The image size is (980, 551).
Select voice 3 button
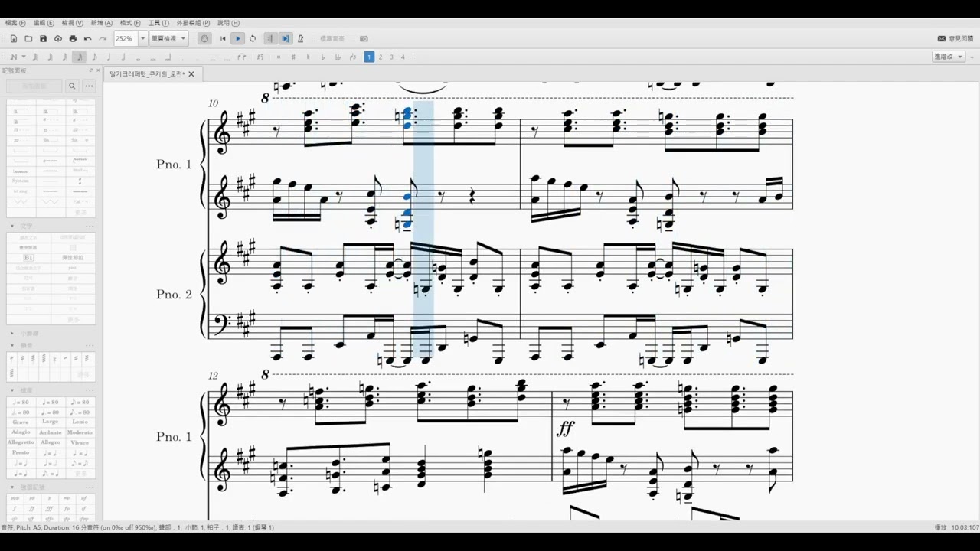point(391,57)
